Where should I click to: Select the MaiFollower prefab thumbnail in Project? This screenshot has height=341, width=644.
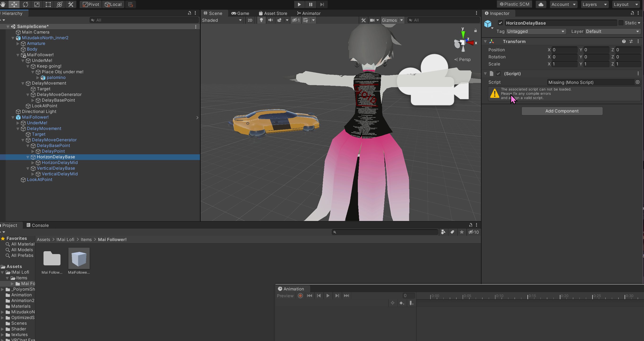click(79, 259)
